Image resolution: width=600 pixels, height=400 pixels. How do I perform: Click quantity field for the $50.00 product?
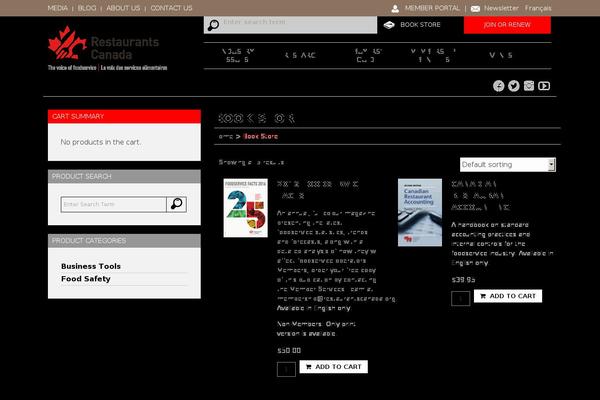286,369
